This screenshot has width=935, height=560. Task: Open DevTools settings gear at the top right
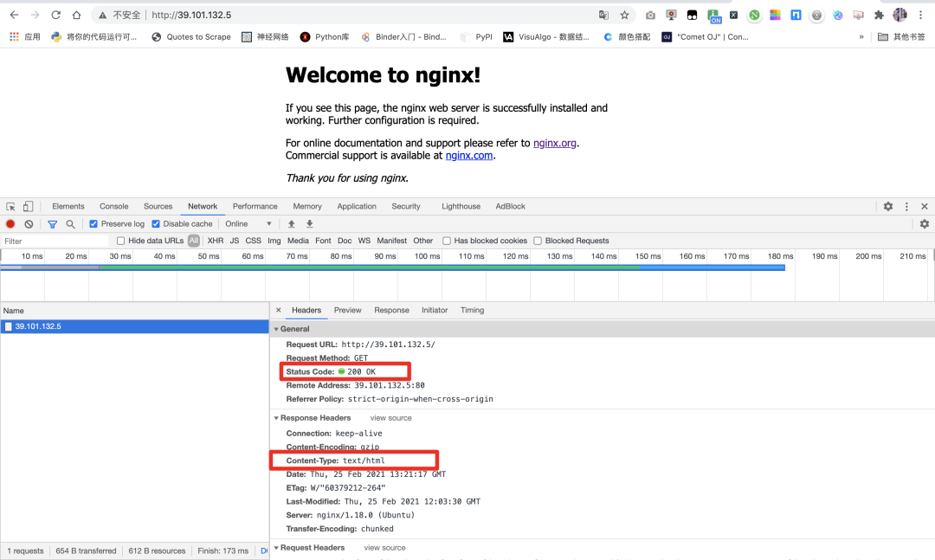pos(888,206)
